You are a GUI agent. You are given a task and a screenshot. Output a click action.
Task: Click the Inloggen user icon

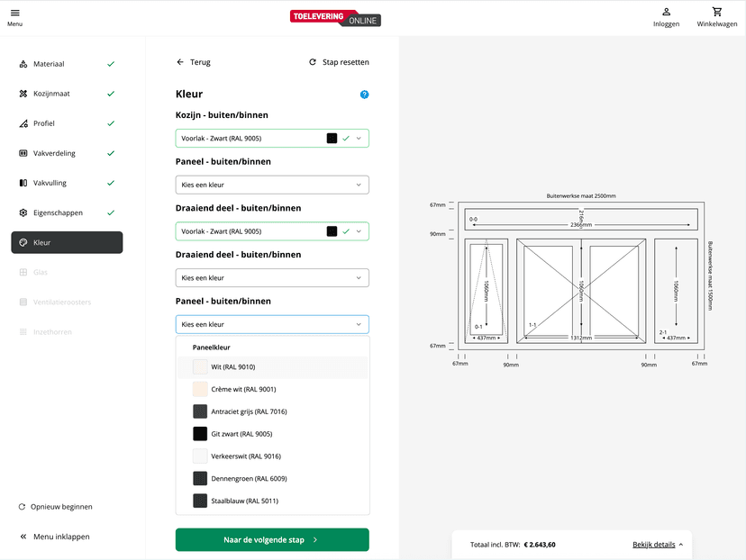pos(666,13)
